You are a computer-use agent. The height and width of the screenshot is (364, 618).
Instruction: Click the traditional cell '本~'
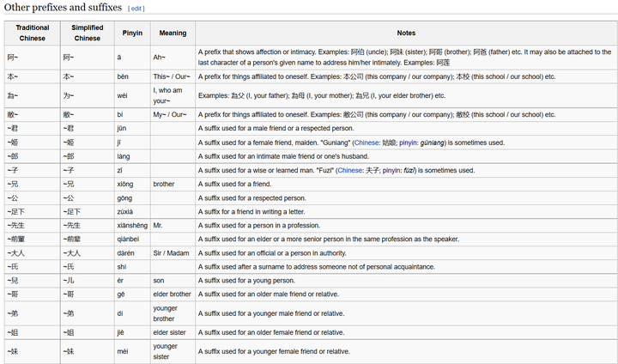coord(33,76)
